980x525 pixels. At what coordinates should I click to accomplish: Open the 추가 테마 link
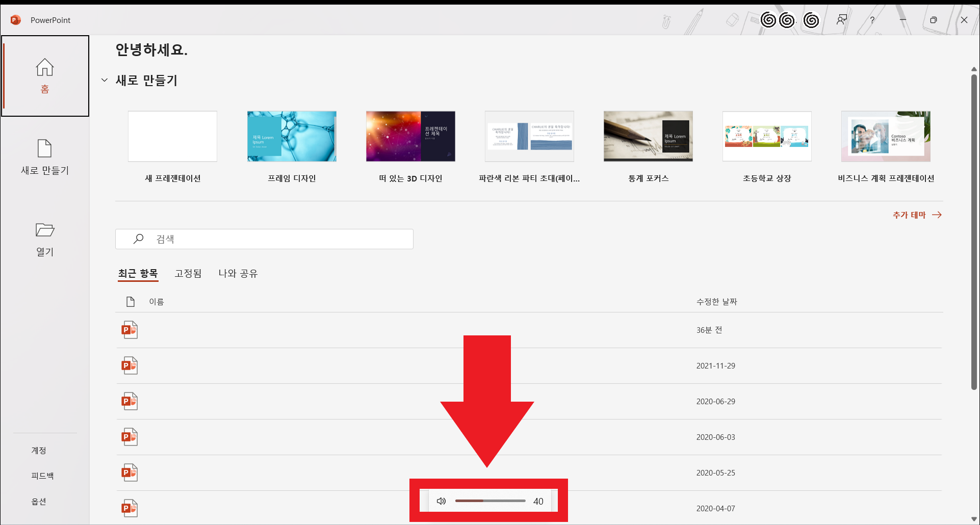tap(917, 215)
